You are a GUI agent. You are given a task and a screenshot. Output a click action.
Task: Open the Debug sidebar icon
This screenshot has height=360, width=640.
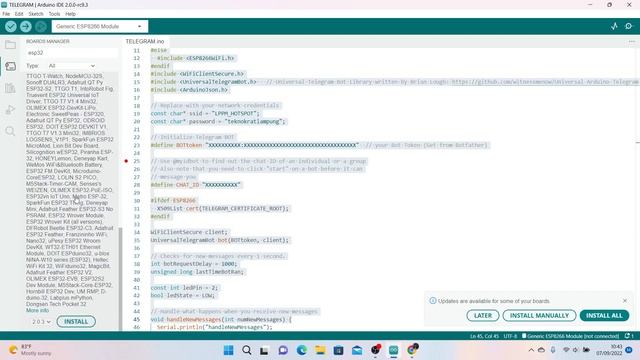coord(10,109)
